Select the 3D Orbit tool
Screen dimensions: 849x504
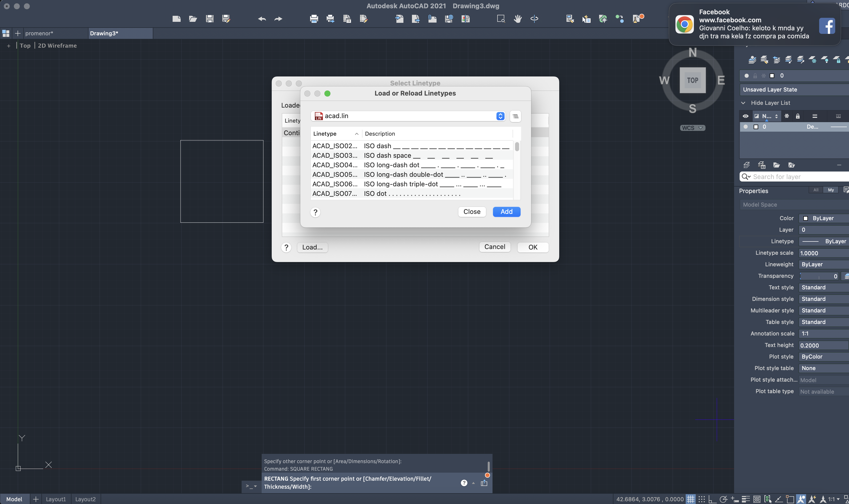[534, 19]
